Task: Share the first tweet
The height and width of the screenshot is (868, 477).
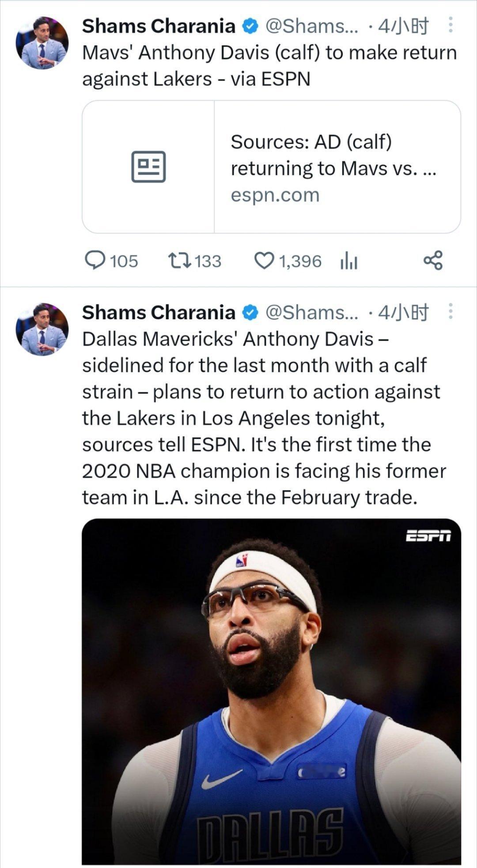Action: [433, 260]
